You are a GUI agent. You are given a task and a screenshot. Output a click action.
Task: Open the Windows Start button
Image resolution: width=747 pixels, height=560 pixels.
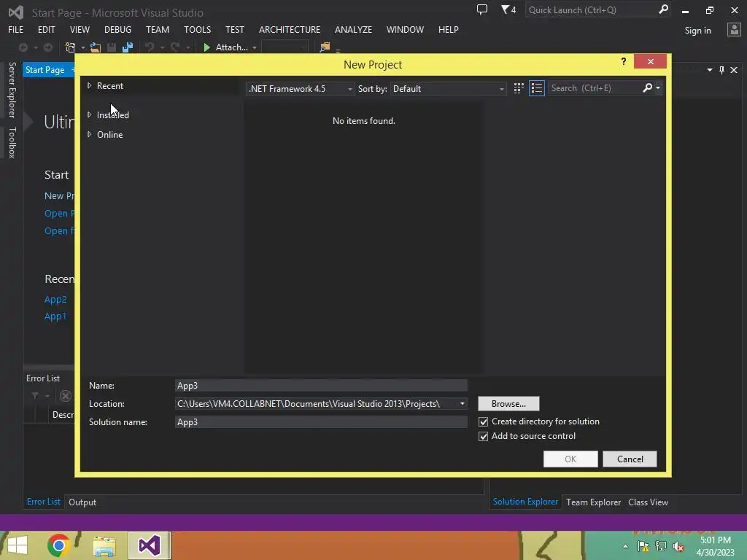point(18,545)
